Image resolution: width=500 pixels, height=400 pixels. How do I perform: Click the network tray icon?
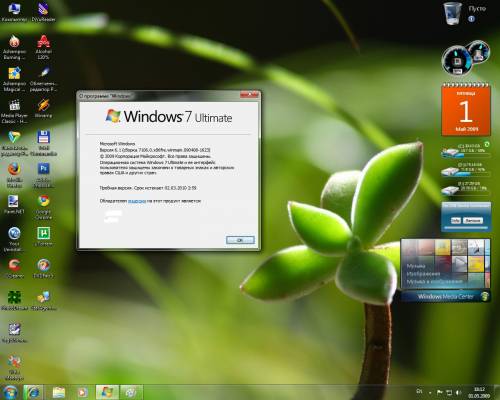click(449, 392)
